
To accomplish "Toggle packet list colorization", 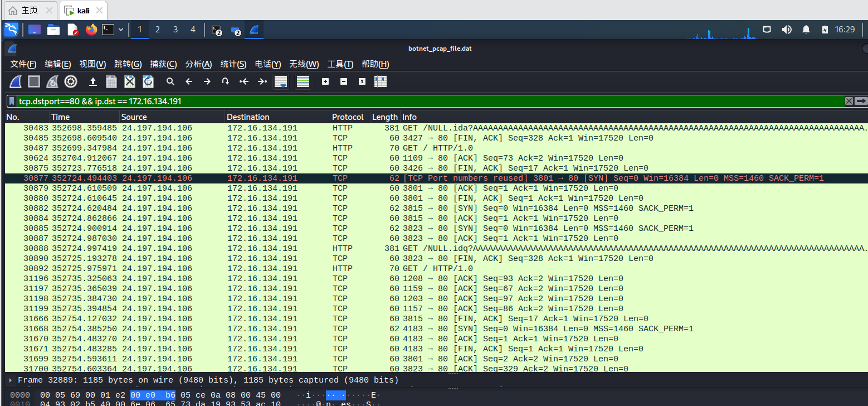I will 303,81.
